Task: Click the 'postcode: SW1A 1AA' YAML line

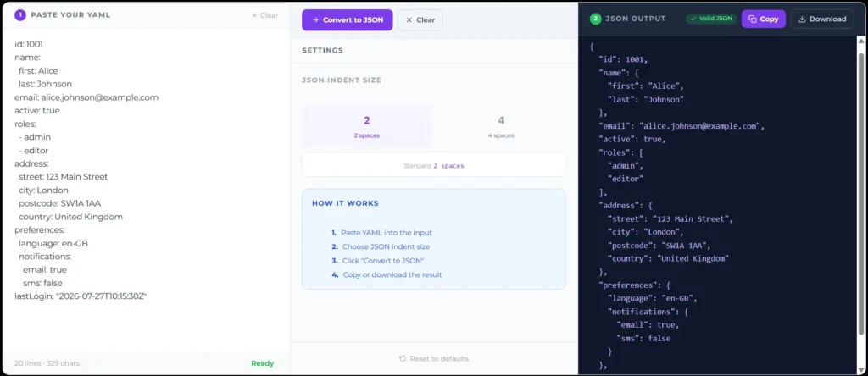Action: pos(60,203)
